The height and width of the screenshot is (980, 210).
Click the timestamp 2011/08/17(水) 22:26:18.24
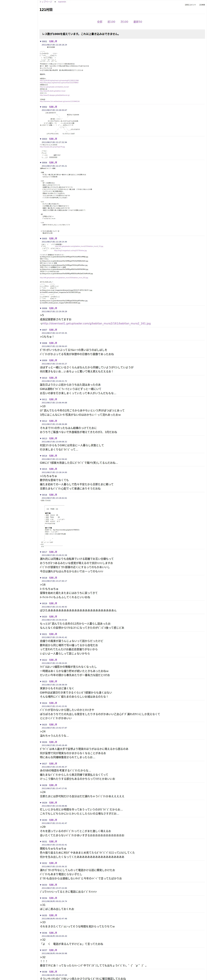point(54,45)
